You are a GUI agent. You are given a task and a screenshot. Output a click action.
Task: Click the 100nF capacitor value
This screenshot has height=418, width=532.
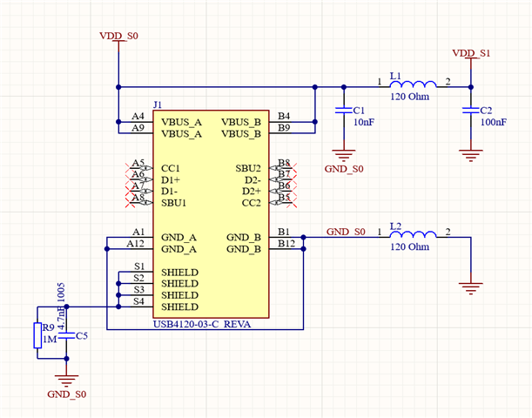[494, 122]
